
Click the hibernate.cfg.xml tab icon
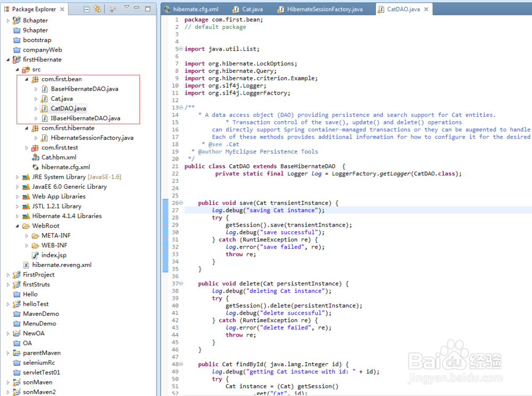[x=167, y=9]
